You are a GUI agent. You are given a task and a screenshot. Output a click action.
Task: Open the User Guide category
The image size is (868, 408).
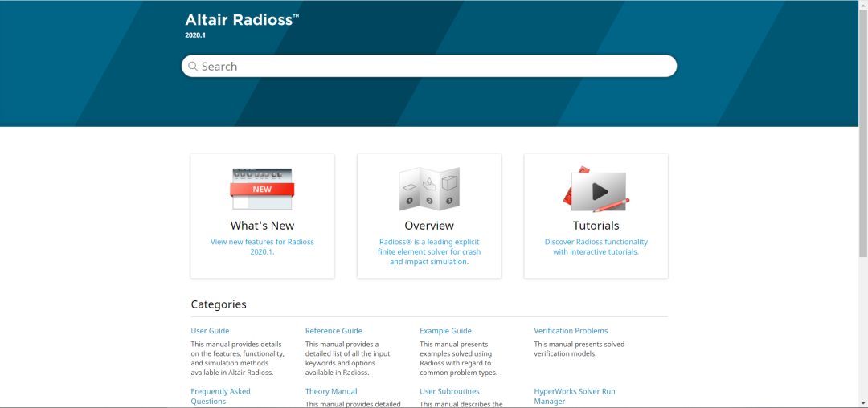210,331
